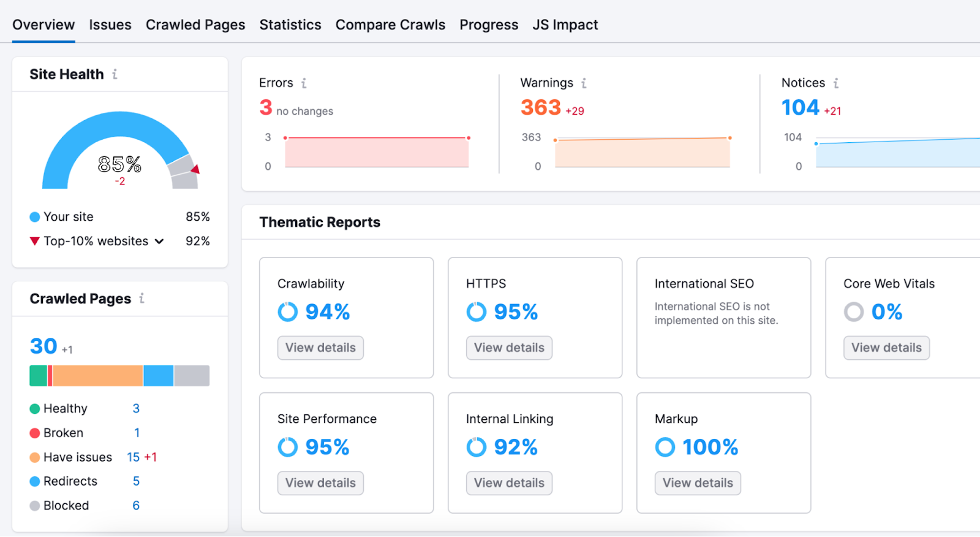The width and height of the screenshot is (980, 537).
Task: Click the Redirects legend dot
Action: click(x=35, y=482)
